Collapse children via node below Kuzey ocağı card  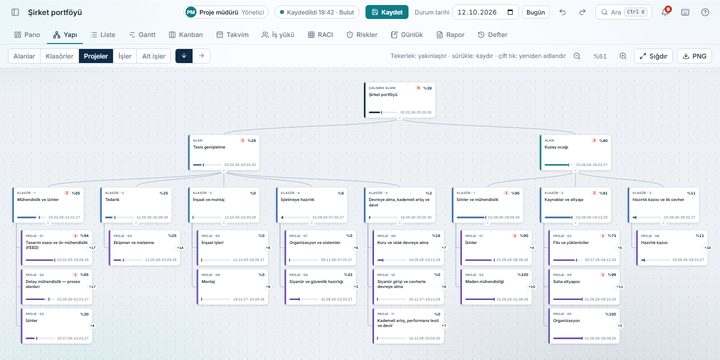click(x=575, y=171)
